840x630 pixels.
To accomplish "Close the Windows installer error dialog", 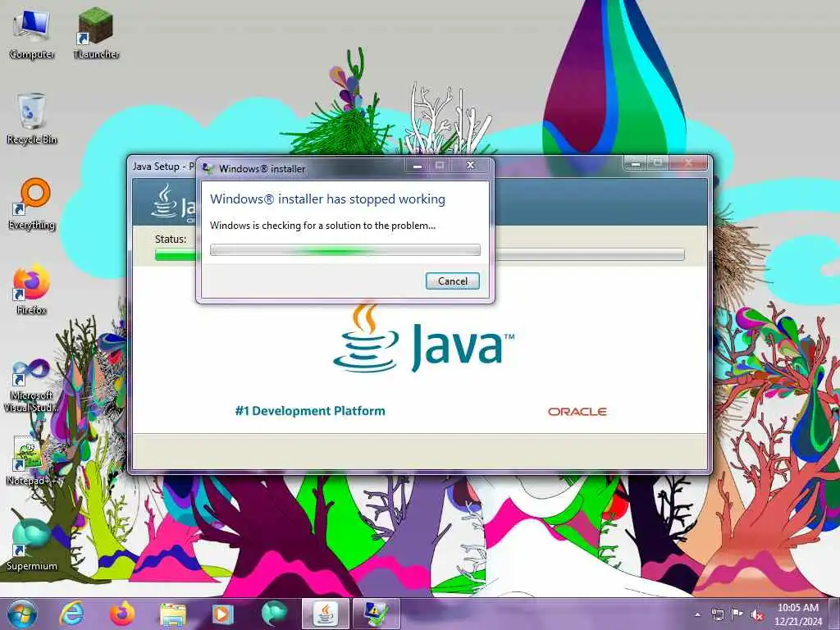I will (x=470, y=166).
